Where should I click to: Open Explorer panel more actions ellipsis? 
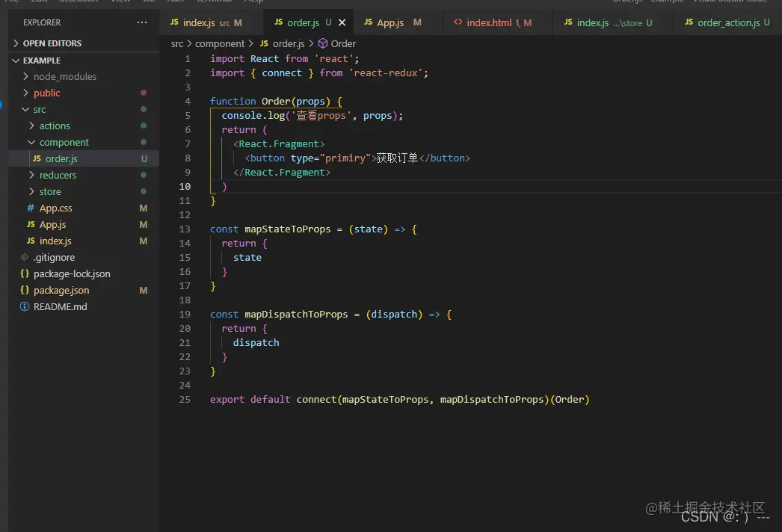tap(142, 22)
